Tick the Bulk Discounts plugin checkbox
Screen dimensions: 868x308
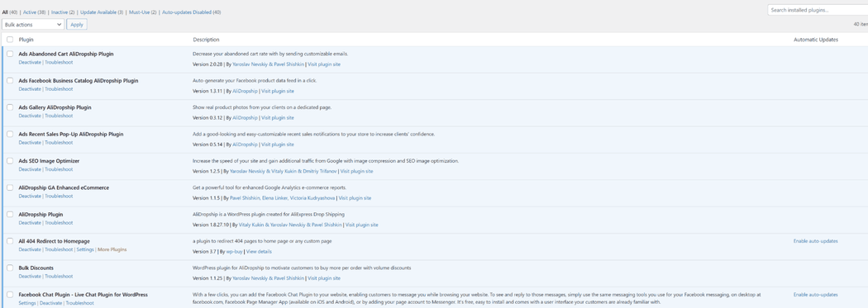pos(10,268)
